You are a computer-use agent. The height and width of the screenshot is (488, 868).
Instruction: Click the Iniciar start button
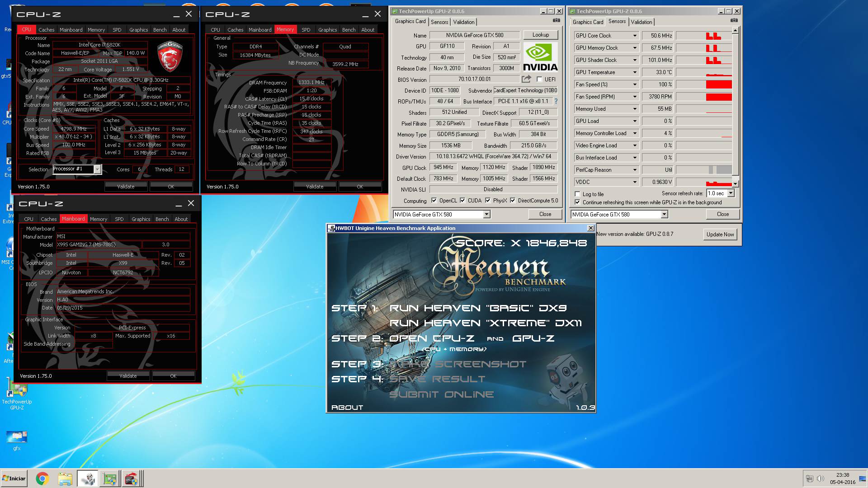point(14,479)
